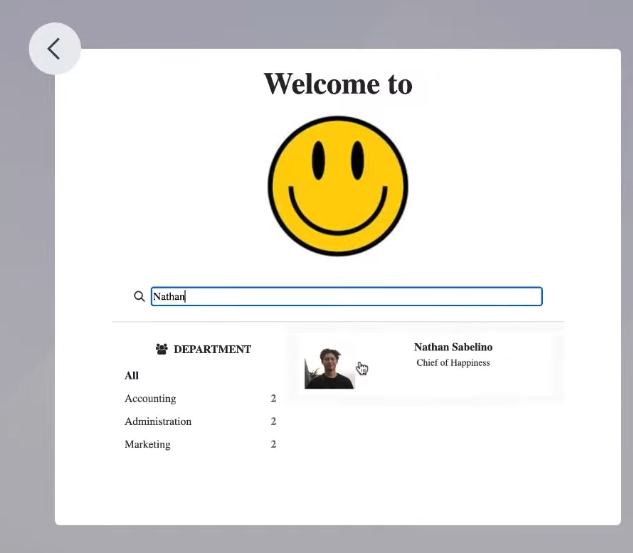The height and width of the screenshot is (553, 633).
Task: Click the Nathan Sabelino name
Action: click(453, 347)
